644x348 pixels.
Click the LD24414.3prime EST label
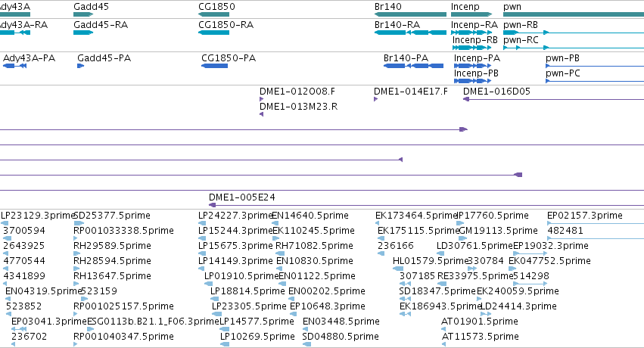pos(518,306)
